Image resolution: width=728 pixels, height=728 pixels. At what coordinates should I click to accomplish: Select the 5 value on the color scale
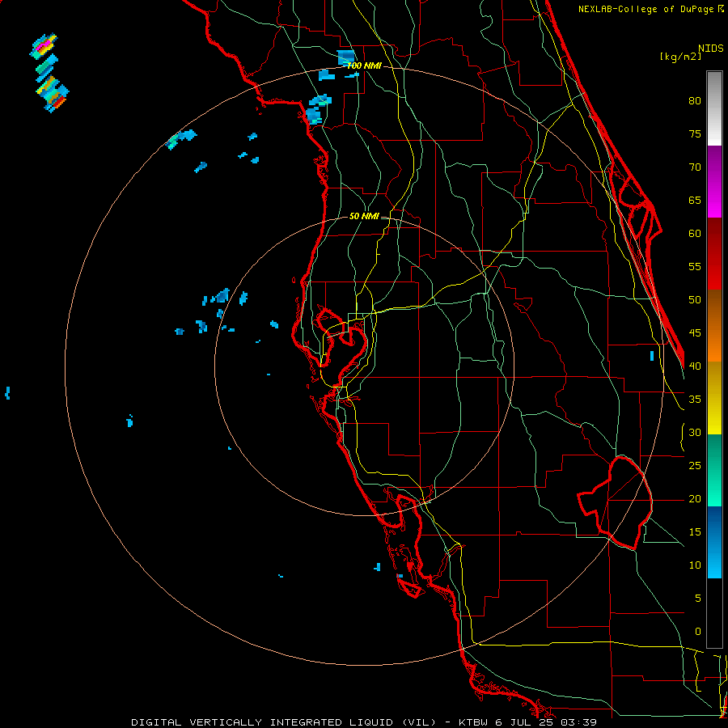pyautogui.click(x=698, y=599)
